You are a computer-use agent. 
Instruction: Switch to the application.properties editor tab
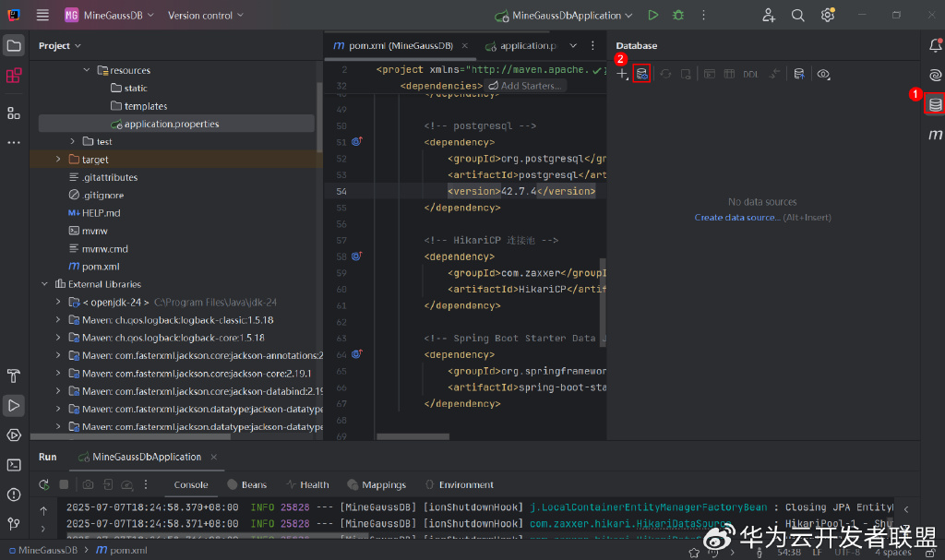[x=521, y=46]
